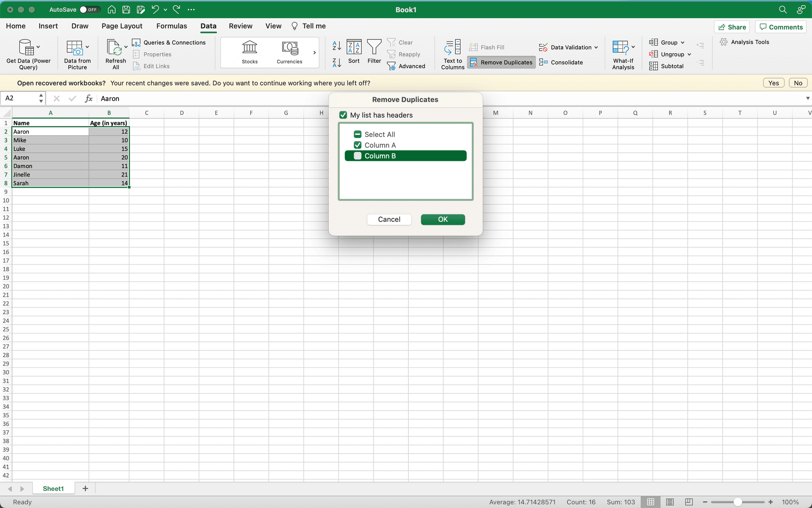Image resolution: width=812 pixels, height=508 pixels.
Task: Open the Filter tool
Action: [374, 51]
